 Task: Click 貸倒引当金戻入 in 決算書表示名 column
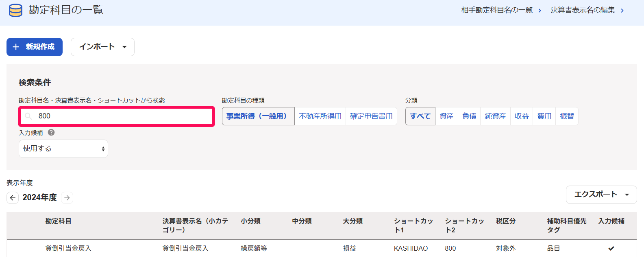pyautogui.click(x=185, y=248)
